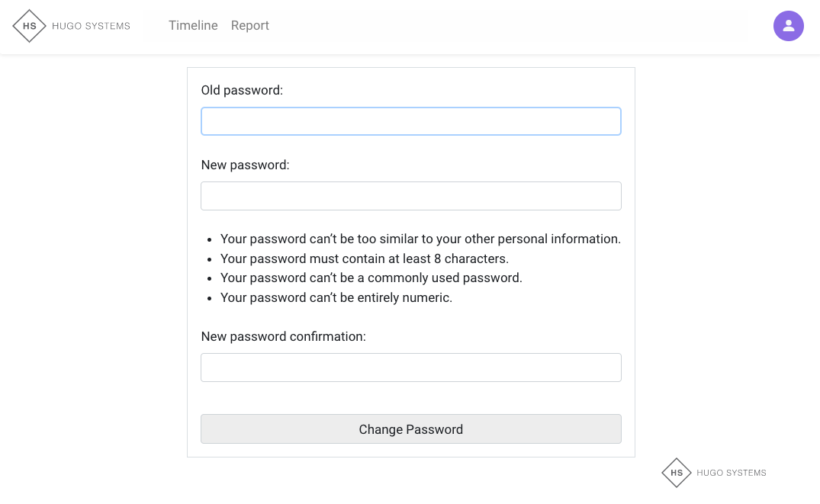Screen dimensions: 820x504
Task: Click the HS diamond logo in footer
Action: pyautogui.click(x=677, y=473)
